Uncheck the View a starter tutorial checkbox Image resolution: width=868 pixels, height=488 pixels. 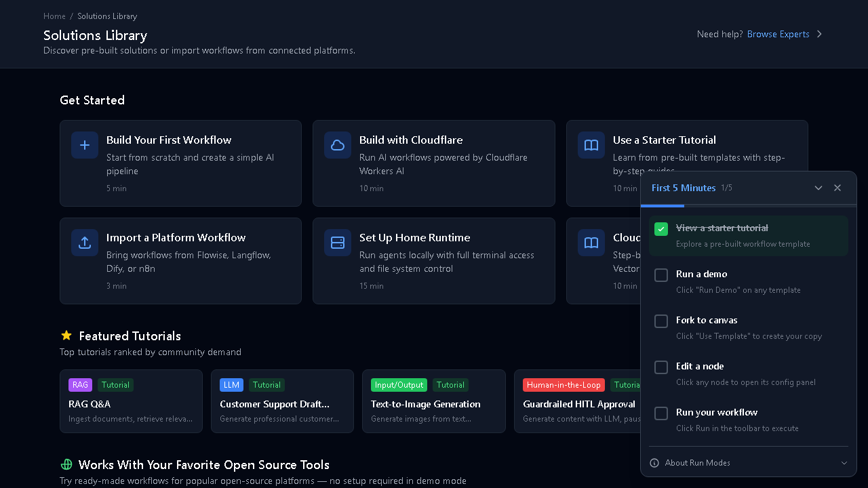[661, 229]
